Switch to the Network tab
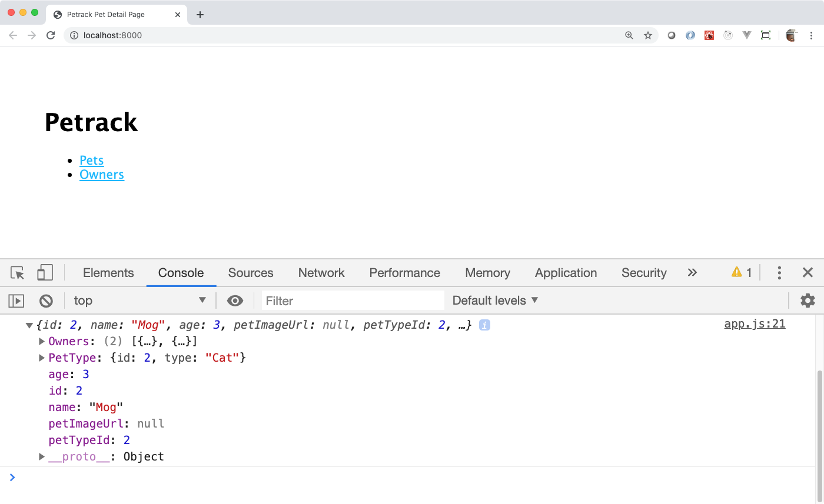 (321, 273)
